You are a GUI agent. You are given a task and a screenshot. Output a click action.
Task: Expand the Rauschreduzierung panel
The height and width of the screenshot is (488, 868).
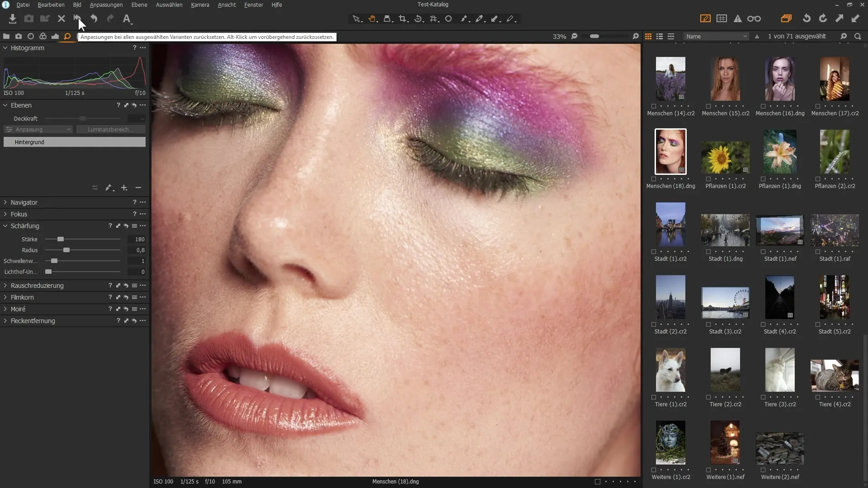point(5,286)
